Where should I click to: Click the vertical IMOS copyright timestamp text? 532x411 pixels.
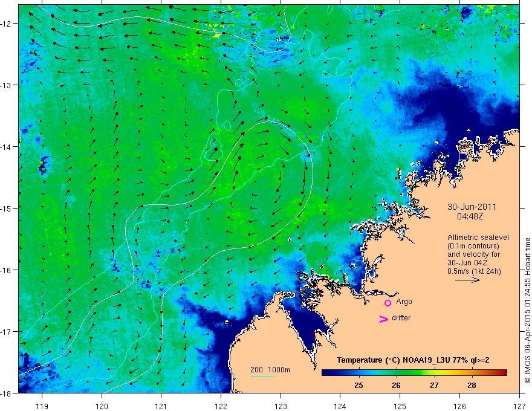[x=527, y=311]
